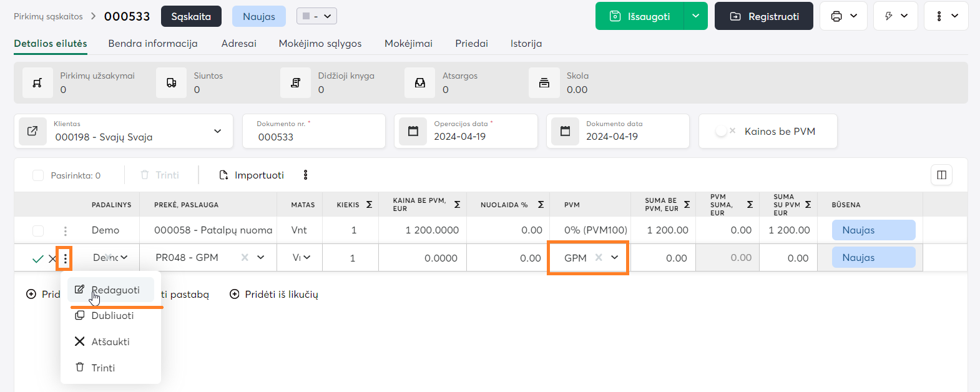Viewport: 980px width, 392px height.
Task: Expand the Klientas dropdown
Action: point(217,131)
